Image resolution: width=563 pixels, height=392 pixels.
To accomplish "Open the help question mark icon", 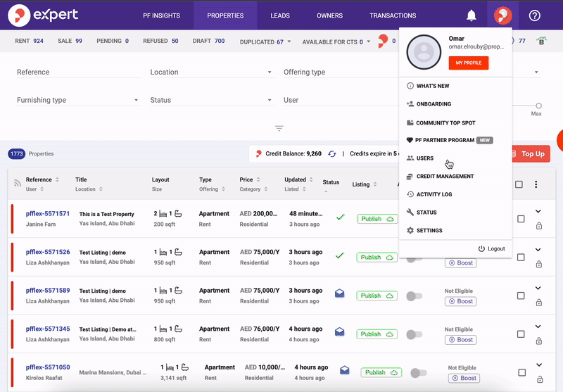I will [x=534, y=15].
